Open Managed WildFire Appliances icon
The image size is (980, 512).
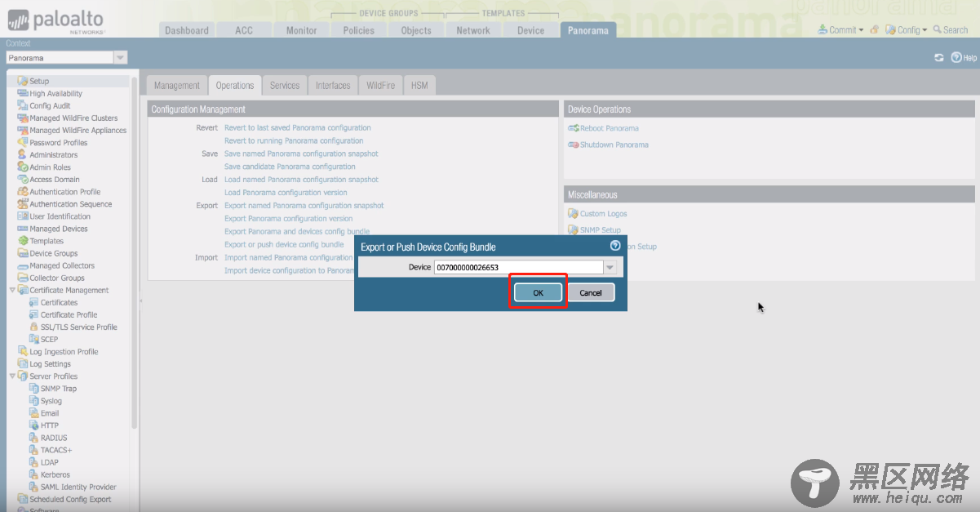click(x=23, y=130)
